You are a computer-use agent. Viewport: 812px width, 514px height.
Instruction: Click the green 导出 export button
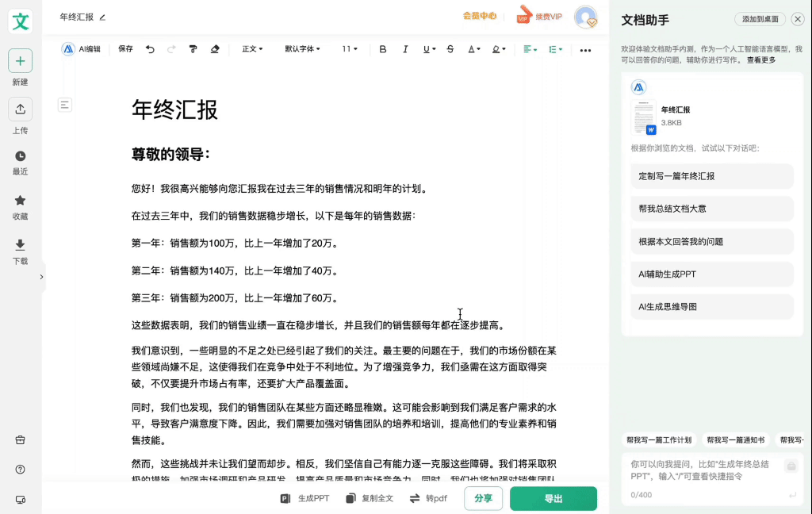pyautogui.click(x=553, y=497)
